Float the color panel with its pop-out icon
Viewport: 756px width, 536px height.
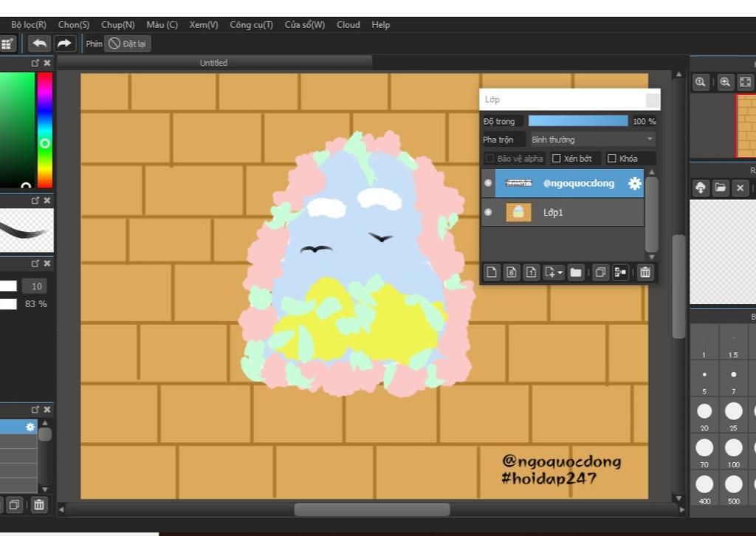coord(35,63)
